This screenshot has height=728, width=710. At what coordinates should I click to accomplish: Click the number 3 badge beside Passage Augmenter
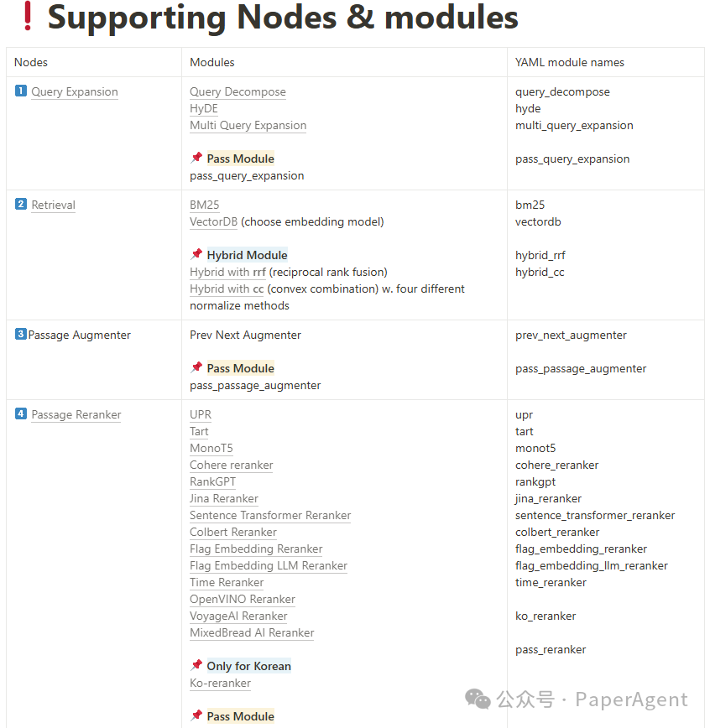[21, 334]
